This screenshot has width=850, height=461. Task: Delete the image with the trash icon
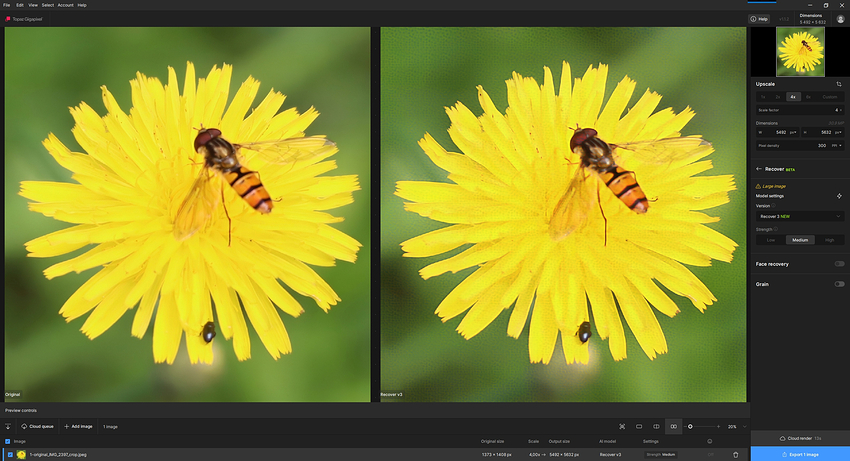(x=736, y=454)
